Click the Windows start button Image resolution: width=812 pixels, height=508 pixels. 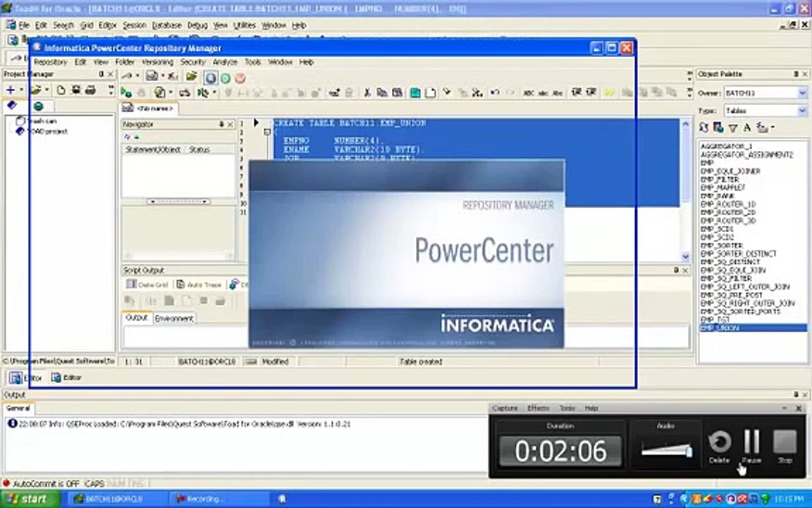tap(30, 500)
